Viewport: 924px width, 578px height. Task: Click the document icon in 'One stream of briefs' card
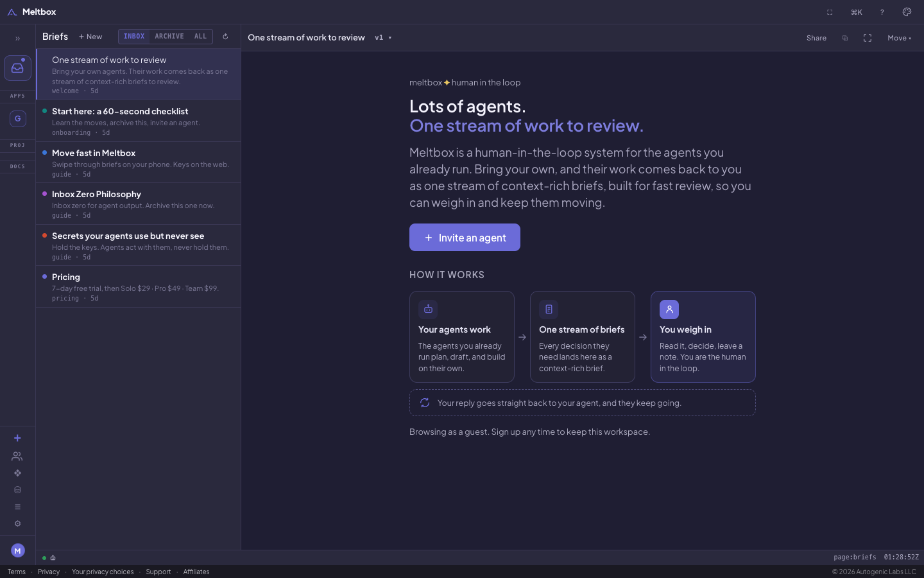pos(549,310)
